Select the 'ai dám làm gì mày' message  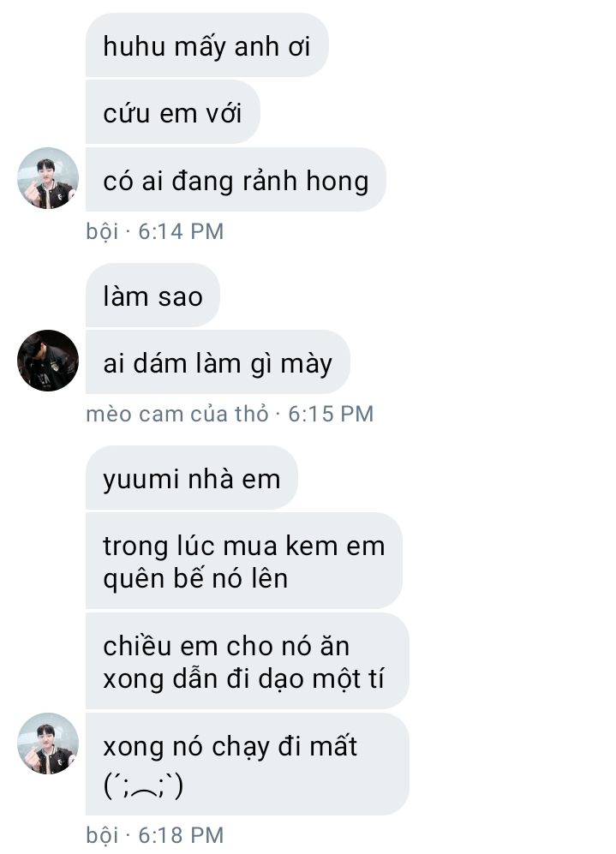218,362
